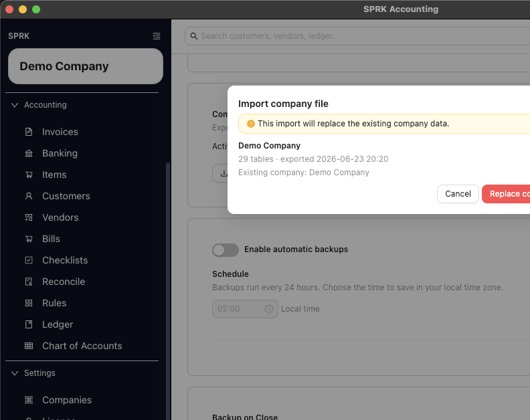Open Reconcile in sidebar
This screenshot has height=420, width=530.
click(x=64, y=282)
